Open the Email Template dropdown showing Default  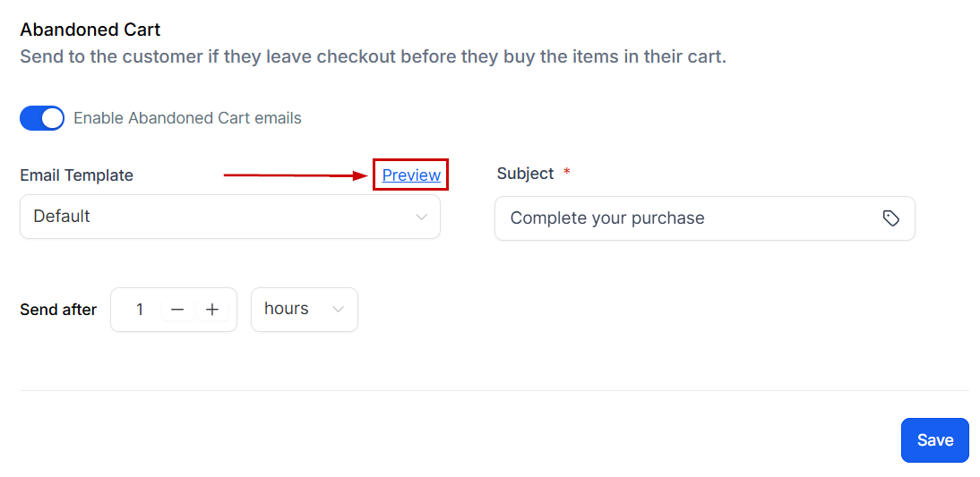[229, 217]
